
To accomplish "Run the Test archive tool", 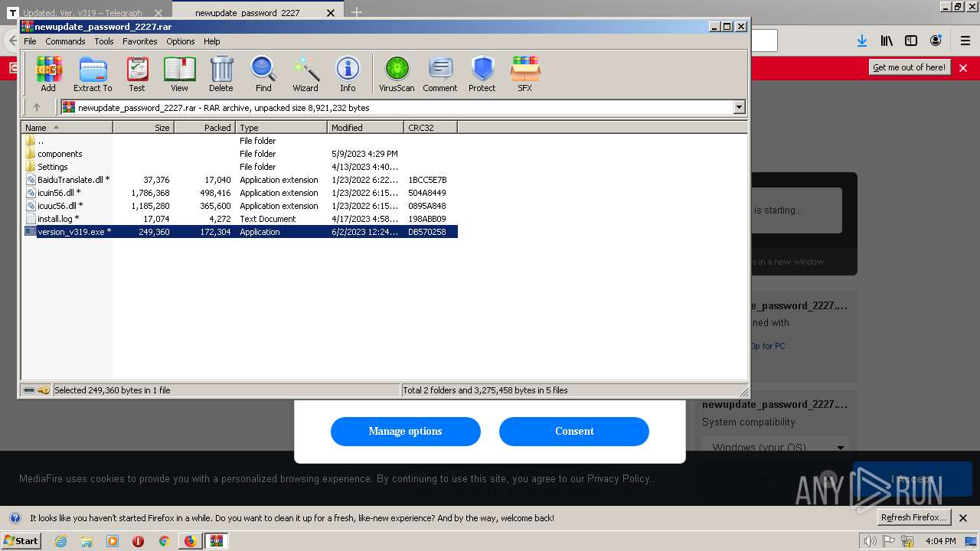I will click(137, 74).
